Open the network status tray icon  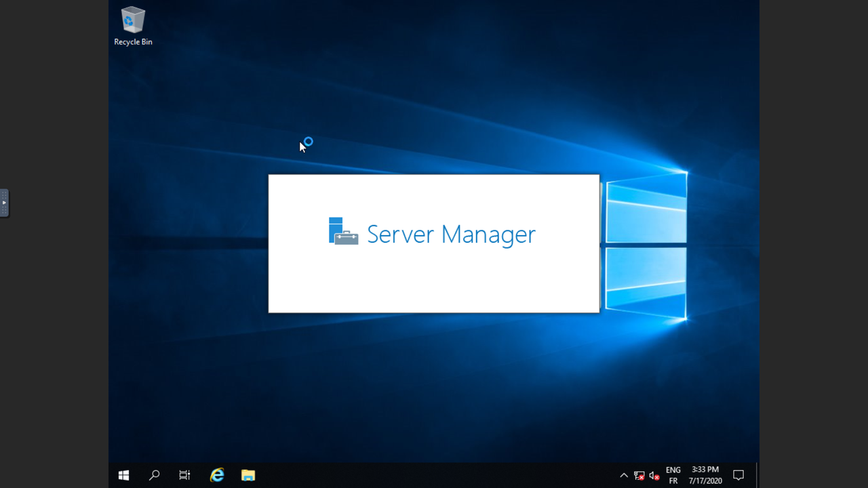tap(639, 476)
